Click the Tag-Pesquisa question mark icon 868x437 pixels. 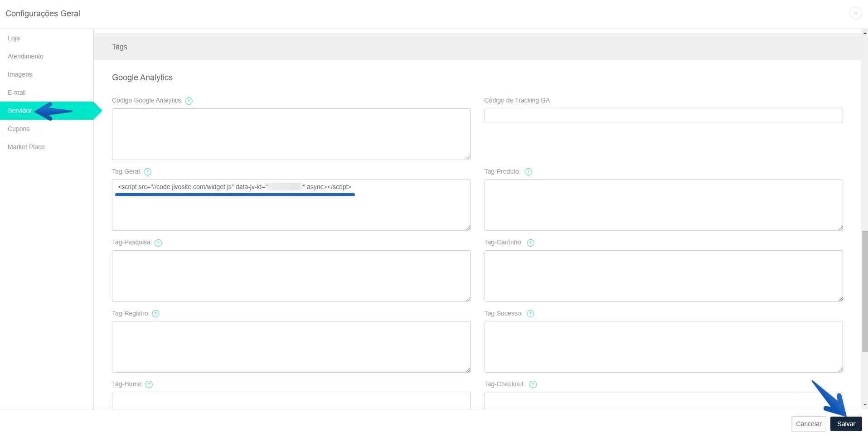(158, 243)
